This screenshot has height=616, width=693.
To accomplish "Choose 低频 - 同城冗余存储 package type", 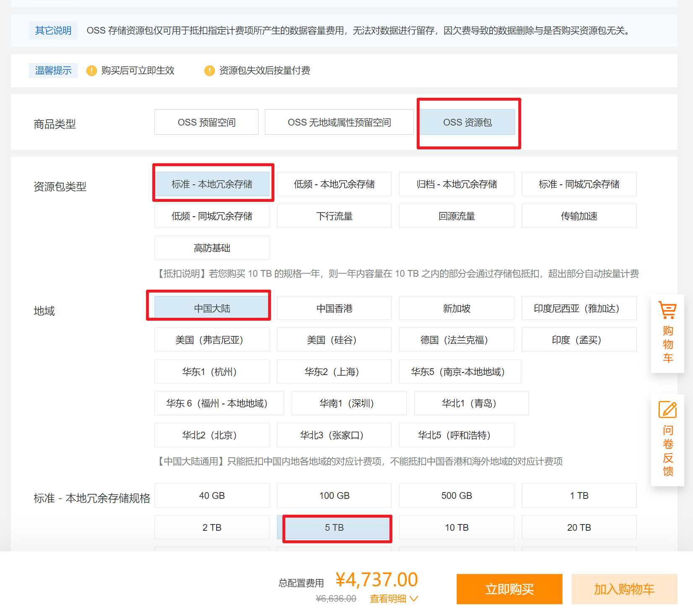I will point(212,216).
